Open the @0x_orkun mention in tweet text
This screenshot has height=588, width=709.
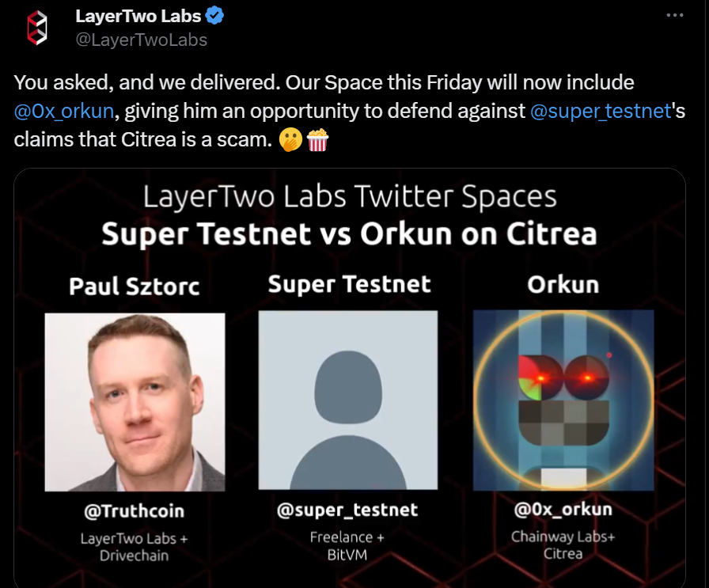64,111
